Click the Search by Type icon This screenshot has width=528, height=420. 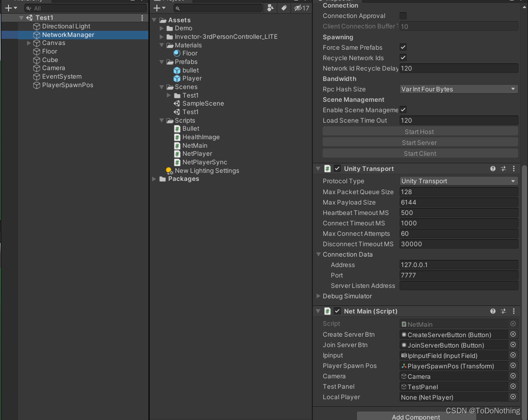click(x=270, y=8)
